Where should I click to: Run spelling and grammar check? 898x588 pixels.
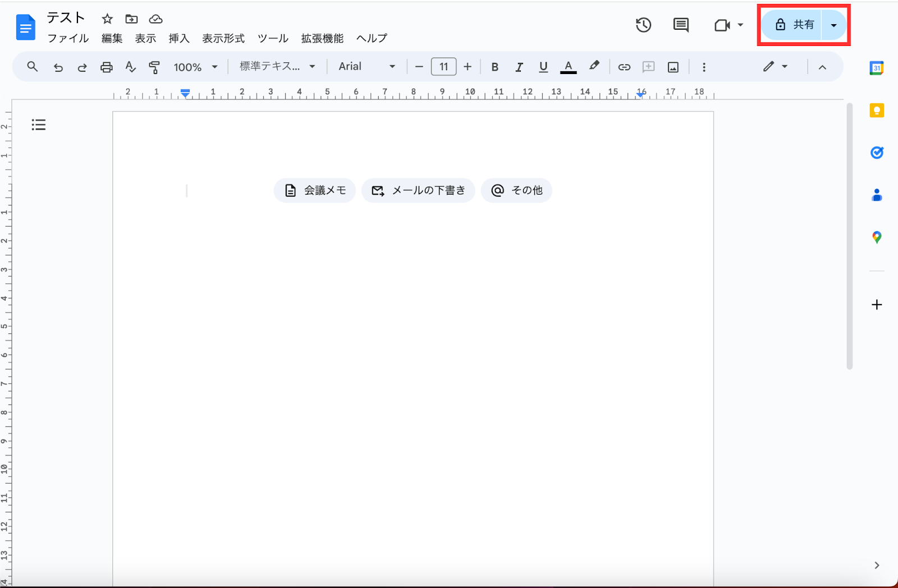(130, 67)
